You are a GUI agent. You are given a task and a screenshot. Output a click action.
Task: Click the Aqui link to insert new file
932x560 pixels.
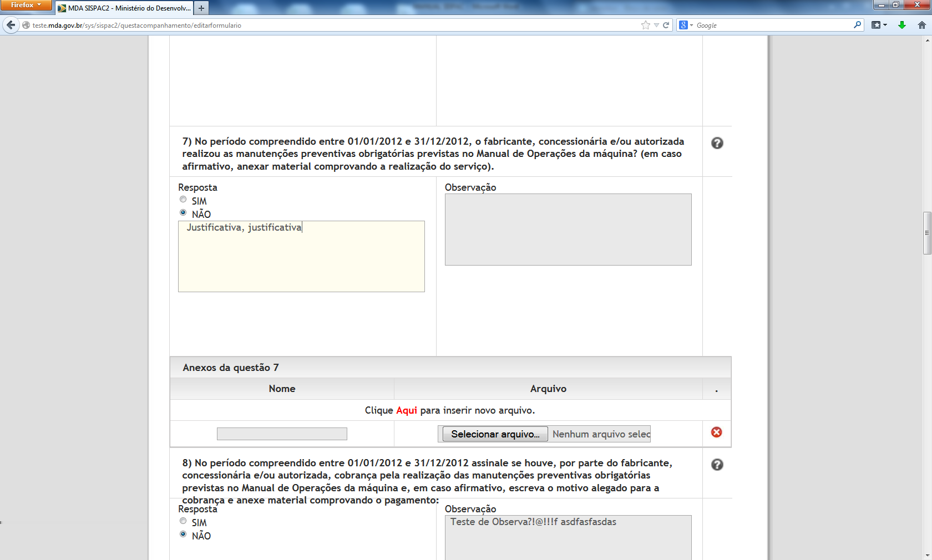407,410
